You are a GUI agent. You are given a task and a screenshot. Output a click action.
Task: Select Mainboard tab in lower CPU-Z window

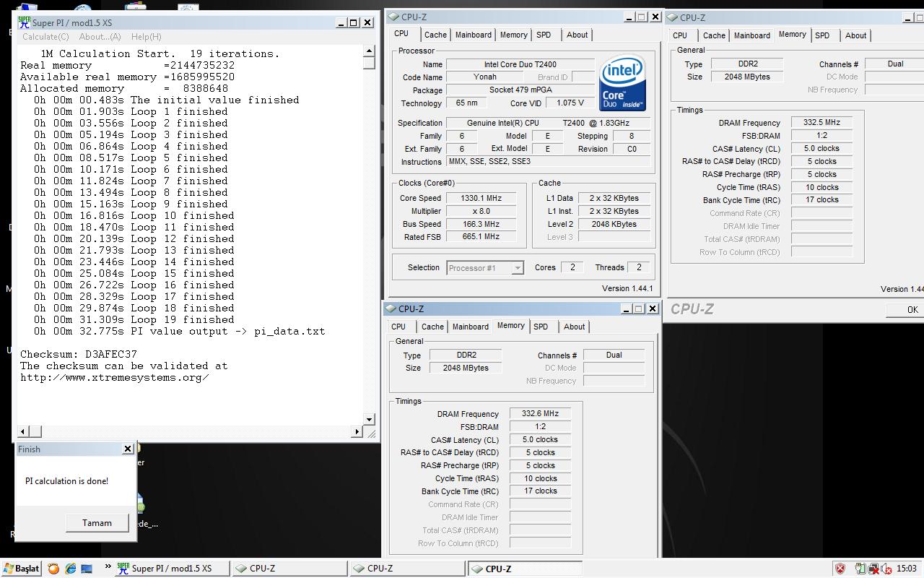click(x=471, y=327)
